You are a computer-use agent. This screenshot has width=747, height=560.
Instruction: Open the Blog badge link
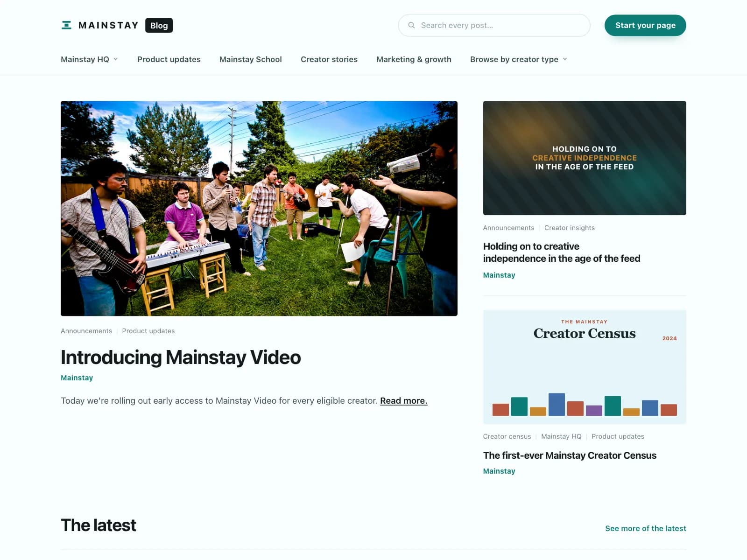click(x=159, y=25)
